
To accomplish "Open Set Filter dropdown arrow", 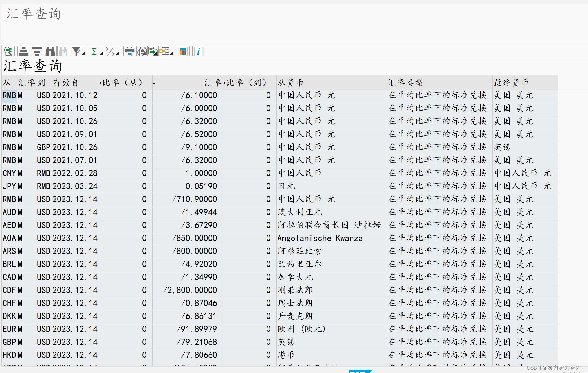I will (x=83, y=53).
